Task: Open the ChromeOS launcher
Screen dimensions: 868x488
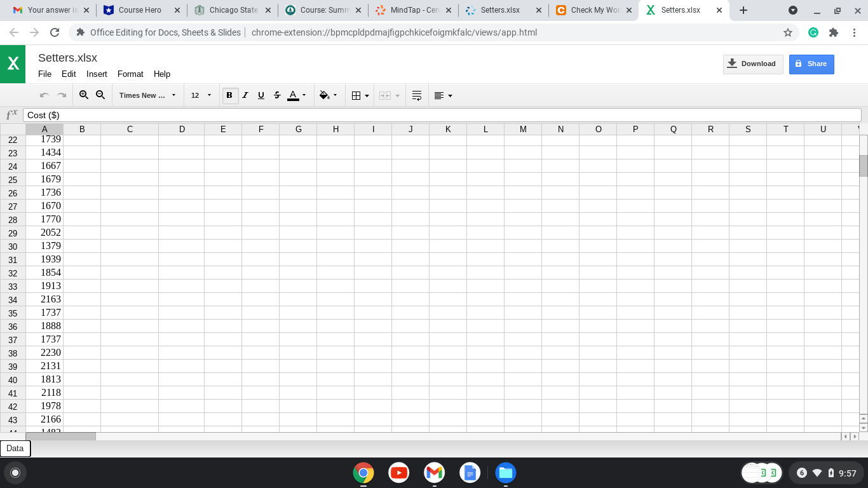Action: point(15,473)
